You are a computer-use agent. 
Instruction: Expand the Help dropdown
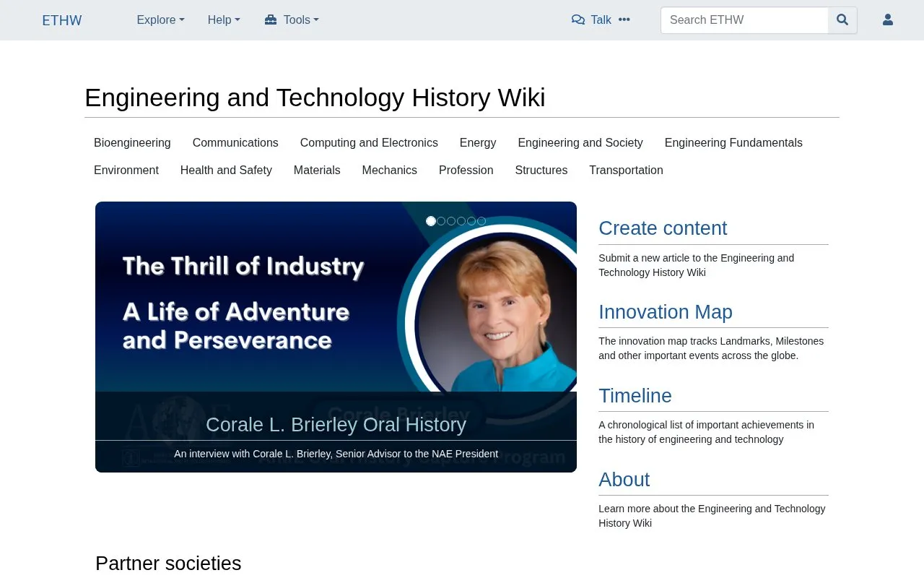pos(224,20)
